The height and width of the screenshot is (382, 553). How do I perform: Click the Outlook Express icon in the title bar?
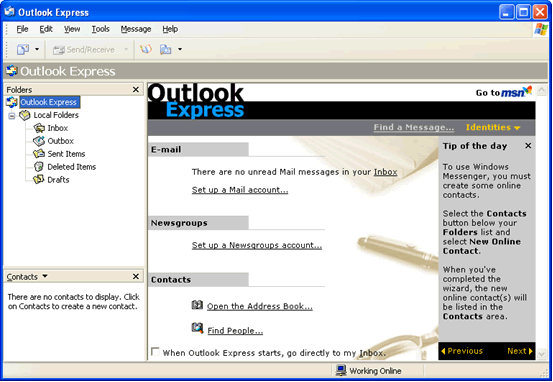point(10,12)
